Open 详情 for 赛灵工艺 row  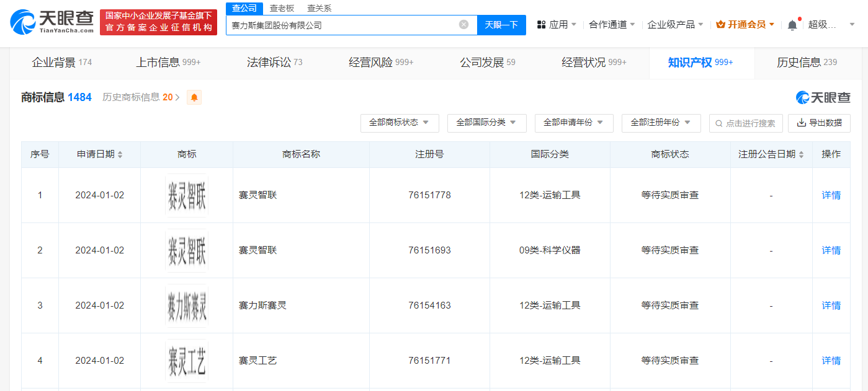[831, 361]
